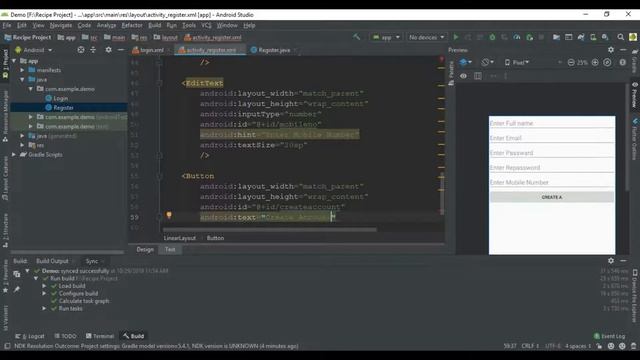Screen dimensions: 640x360
Task: Click the 25% zoom level in Preview
Action: click(582, 62)
